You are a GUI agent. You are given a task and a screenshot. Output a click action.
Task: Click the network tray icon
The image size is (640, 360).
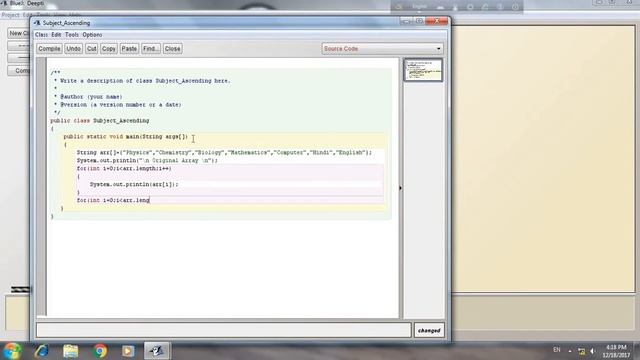582,351
